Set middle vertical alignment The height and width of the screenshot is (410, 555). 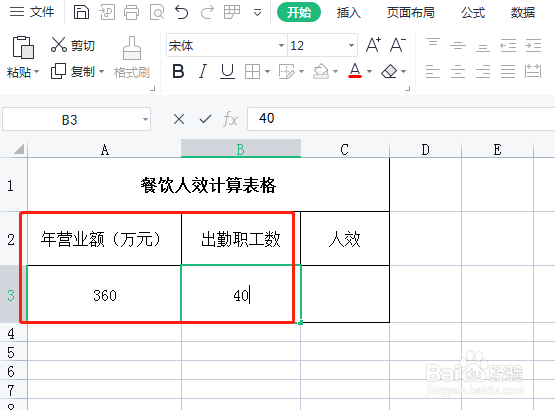point(458,45)
